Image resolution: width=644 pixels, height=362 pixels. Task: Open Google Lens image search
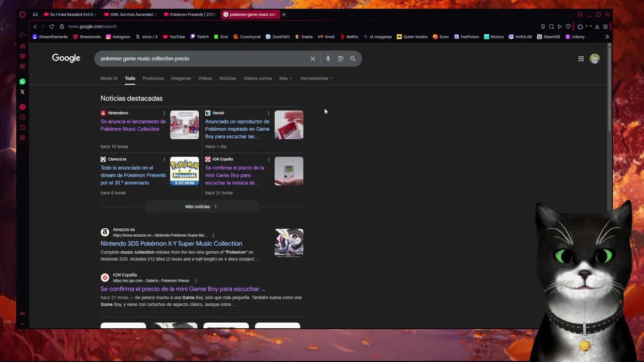(x=340, y=59)
